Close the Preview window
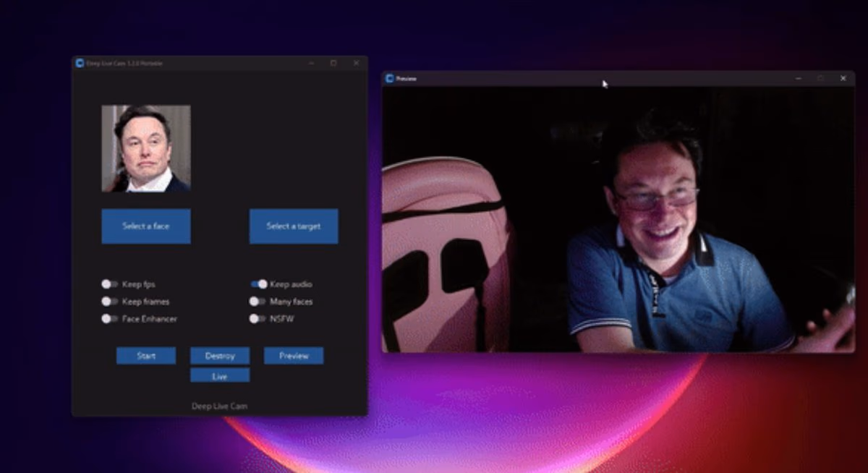This screenshot has height=473, width=868. 843,78
